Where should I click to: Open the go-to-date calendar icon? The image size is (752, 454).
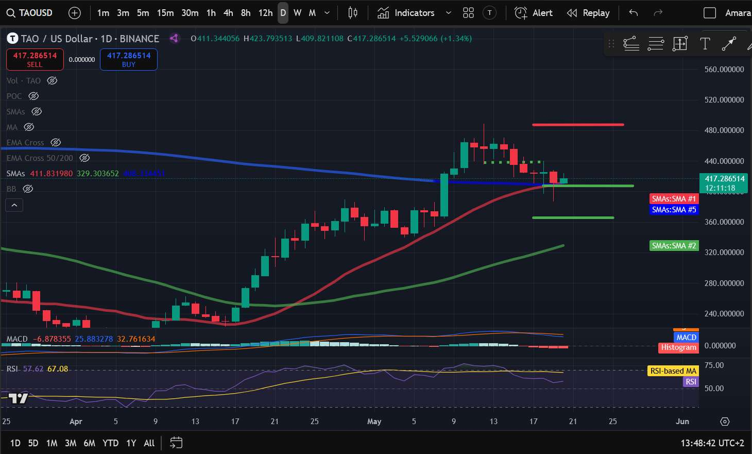(x=176, y=442)
